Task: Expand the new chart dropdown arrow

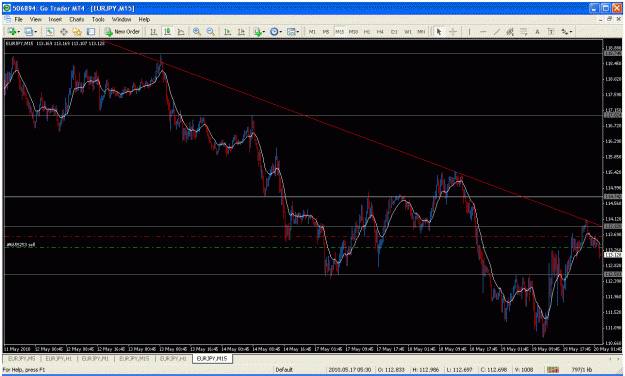Action: pyautogui.click(x=18, y=32)
